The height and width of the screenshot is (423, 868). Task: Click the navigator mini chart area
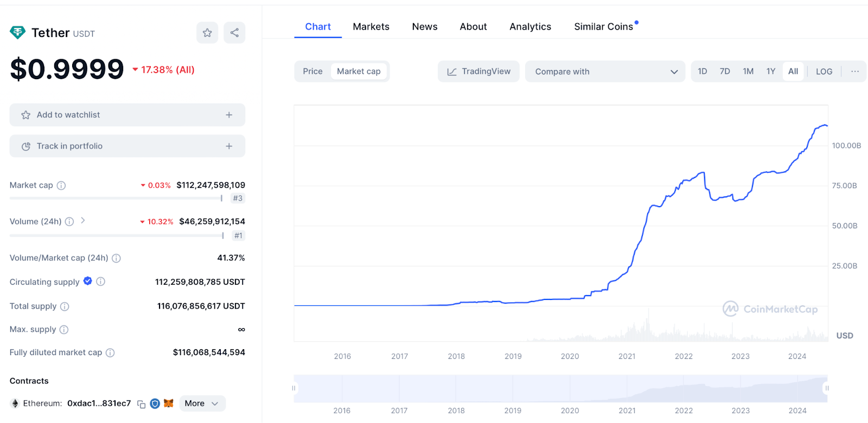(x=560, y=388)
